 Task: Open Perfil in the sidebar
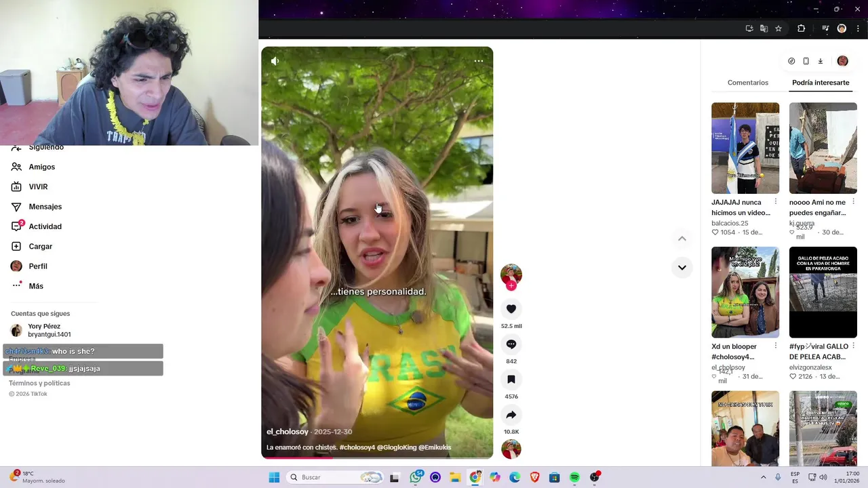(37, 266)
